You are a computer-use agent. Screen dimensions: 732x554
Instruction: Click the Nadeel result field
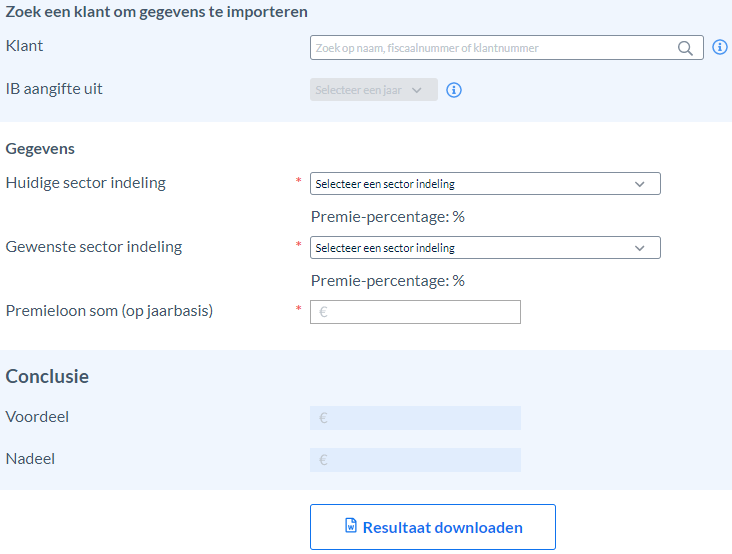tap(415, 460)
